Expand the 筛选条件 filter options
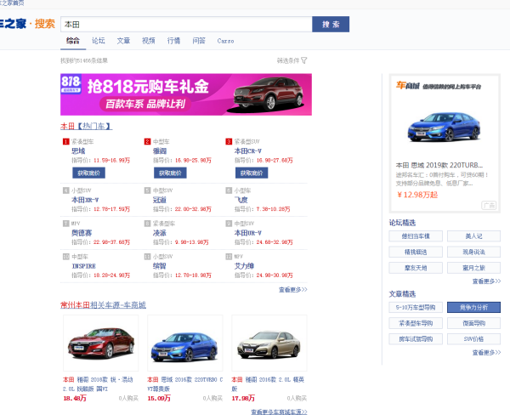The height and width of the screenshot is (420, 510). click(x=292, y=60)
